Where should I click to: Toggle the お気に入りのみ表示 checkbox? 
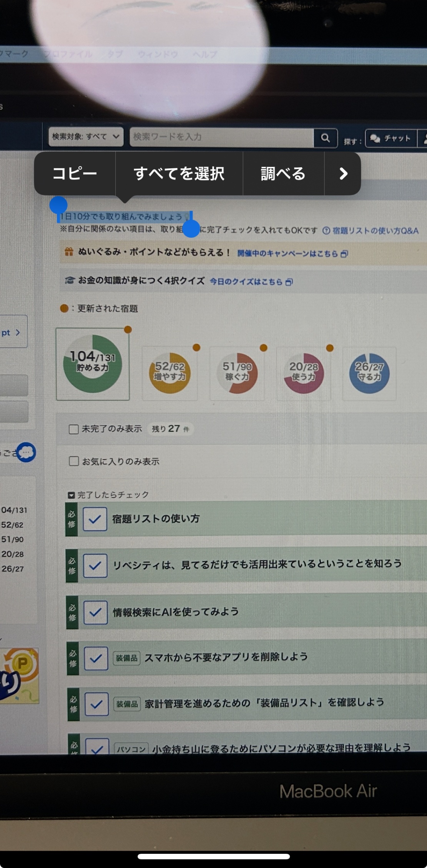[74, 461]
